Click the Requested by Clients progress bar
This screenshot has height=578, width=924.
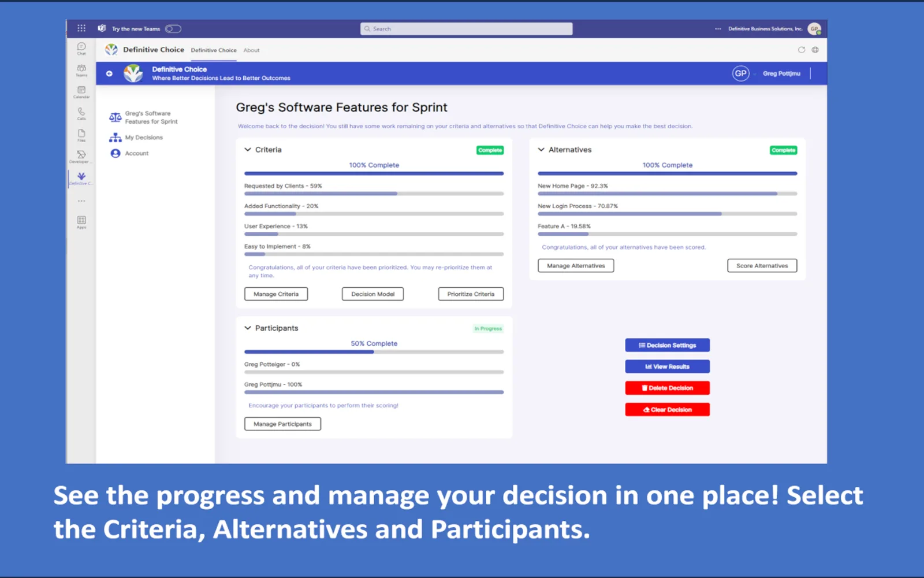[x=374, y=194]
